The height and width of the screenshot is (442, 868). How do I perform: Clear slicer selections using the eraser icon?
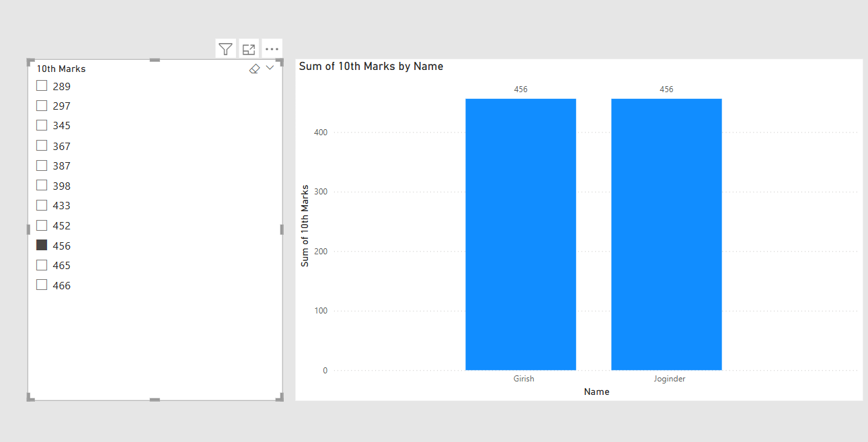(254, 68)
